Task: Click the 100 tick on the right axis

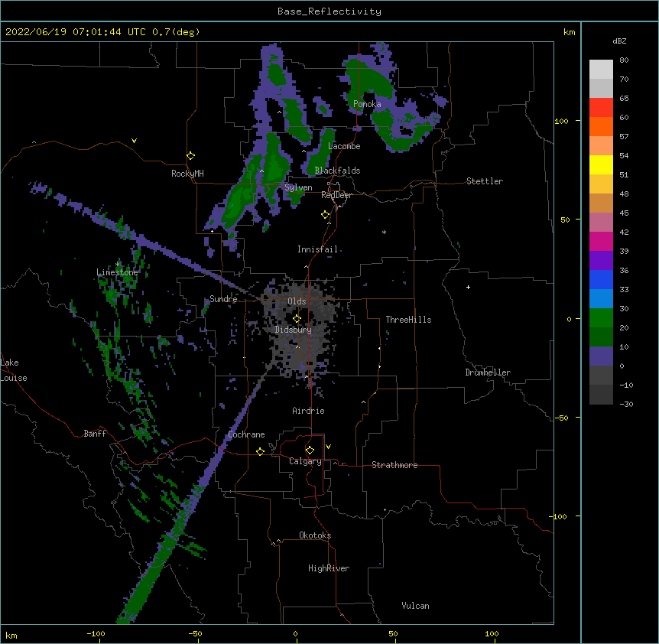Action: pos(561,121)
